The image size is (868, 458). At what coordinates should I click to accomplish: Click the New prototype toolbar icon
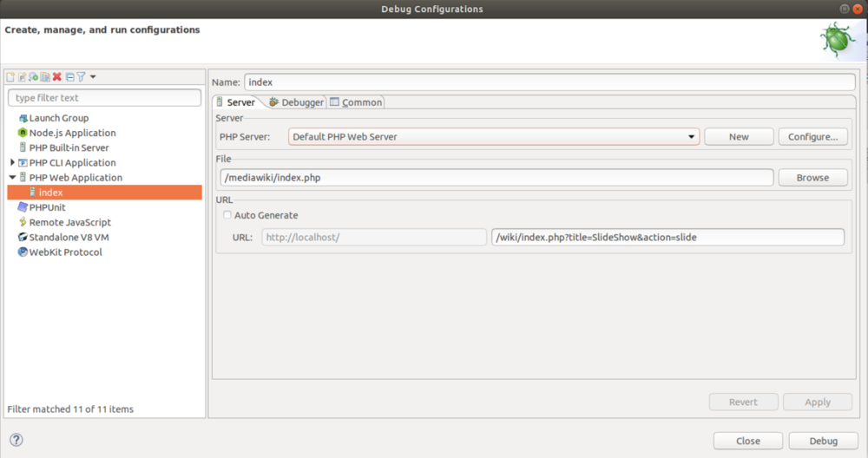coord(23,77)
